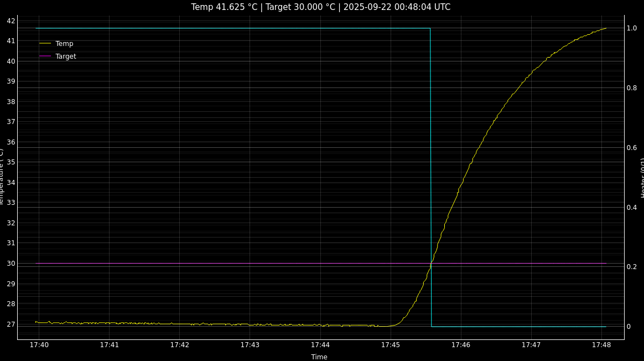Click the 27 tick on temperature axis
Viewport: 644px width, 361px height.
(x=11, y=324)
